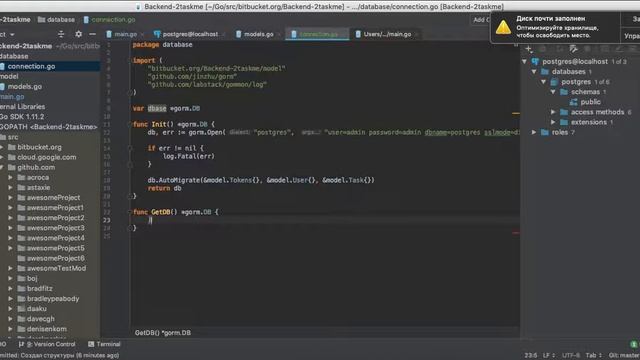Click the plus New data source icon
640x360 pixels.
click(529, 49)
